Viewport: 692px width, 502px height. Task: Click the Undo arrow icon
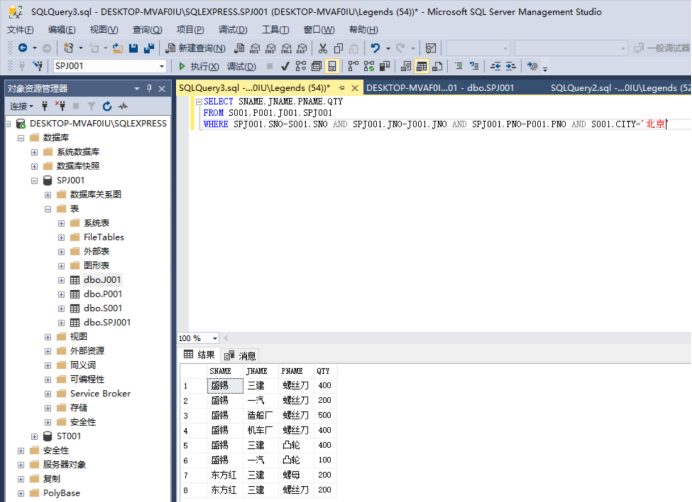click(x=375, y=48)
